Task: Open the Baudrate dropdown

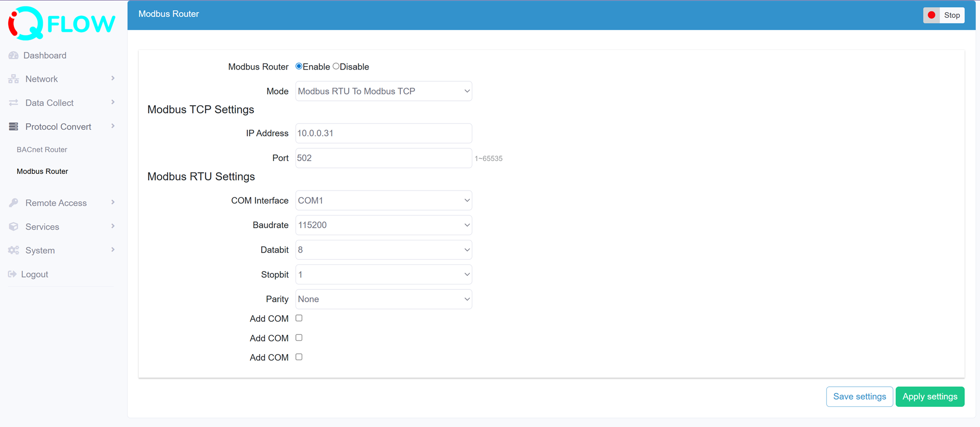Action: pyautogui.click(x=384, y=225)
